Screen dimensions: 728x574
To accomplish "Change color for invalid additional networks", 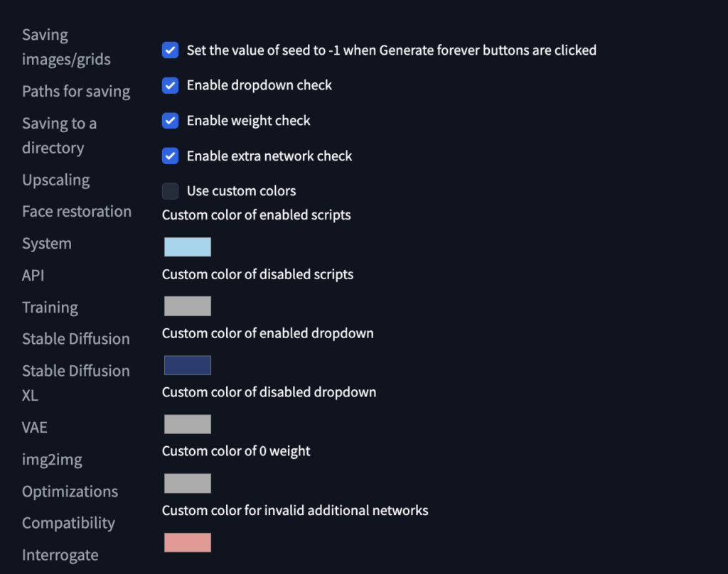I will 187,542.
